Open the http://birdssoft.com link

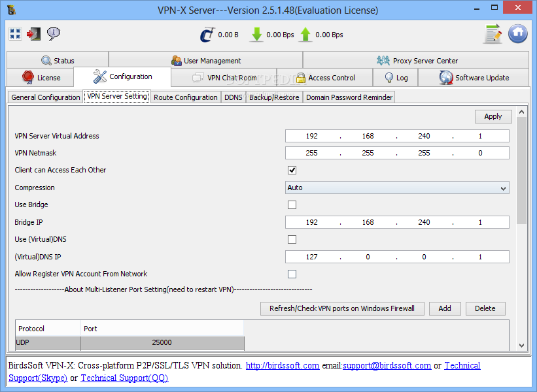click(283, 366)
